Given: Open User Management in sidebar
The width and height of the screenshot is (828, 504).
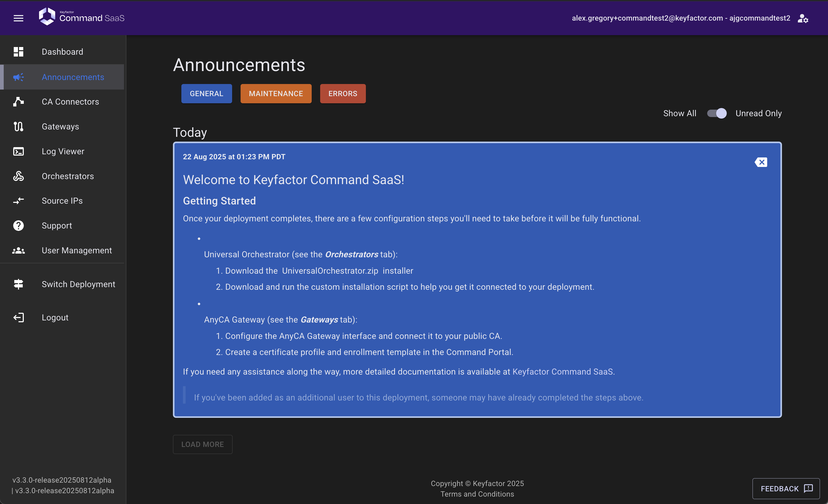Looking at the screenshot, I should [x=77, y=250].
